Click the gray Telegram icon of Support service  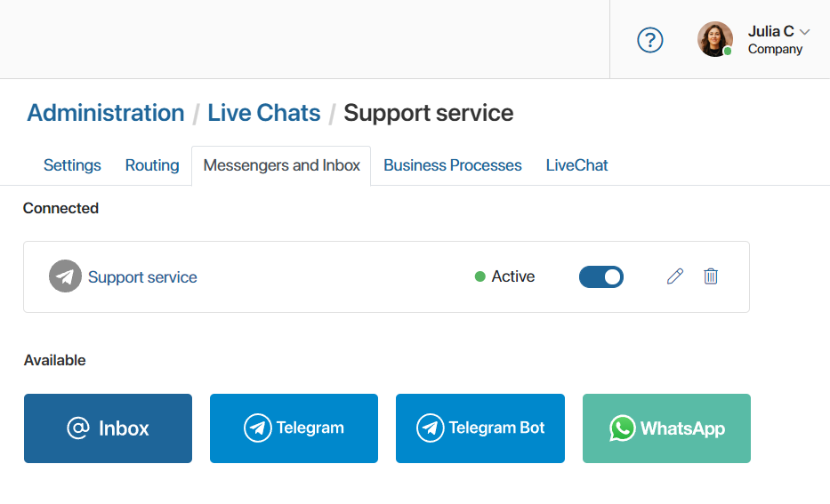coord(65,276)
